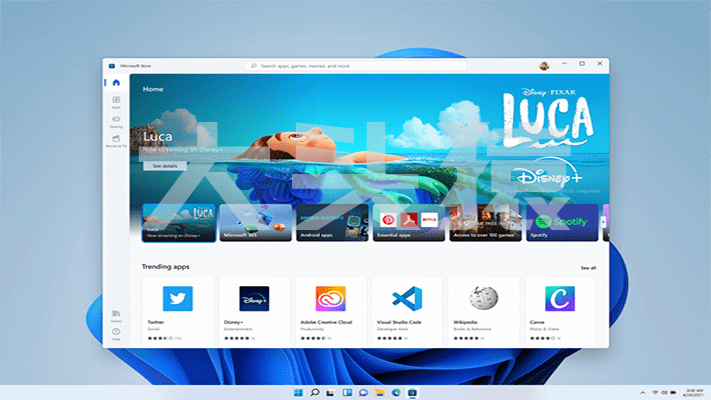711x400 pixels.
Task: Open File Explorer from the taskbar
Action: [x=380, y=393]
